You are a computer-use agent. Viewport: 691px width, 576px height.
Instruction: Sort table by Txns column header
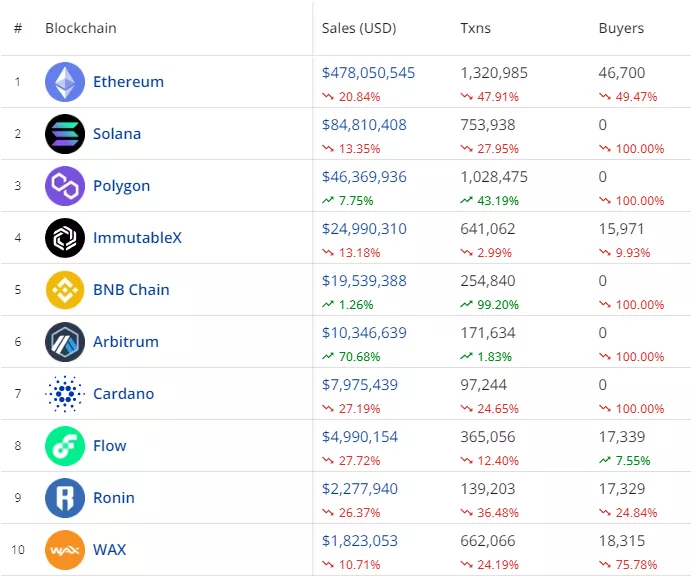point(477,28)
